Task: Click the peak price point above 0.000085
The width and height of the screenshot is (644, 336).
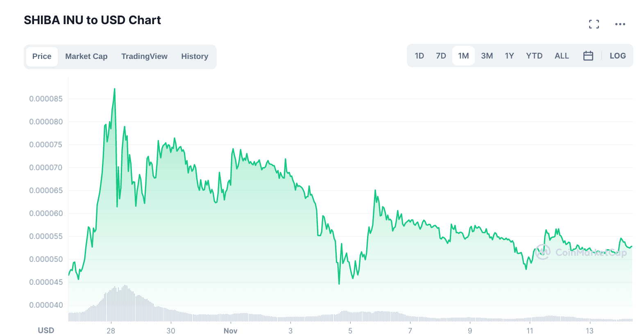Action: pos(115,89)
